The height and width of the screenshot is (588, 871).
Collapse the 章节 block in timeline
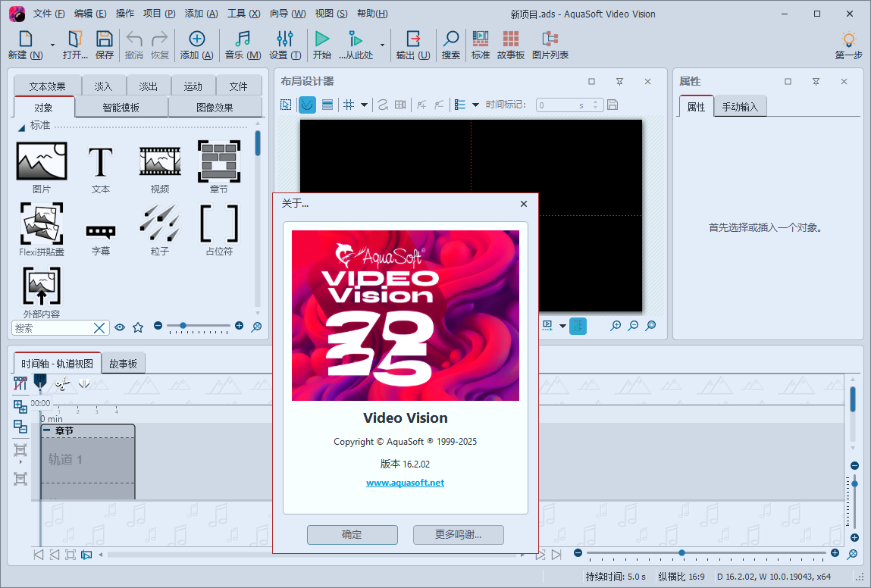[x=47, y=430]
